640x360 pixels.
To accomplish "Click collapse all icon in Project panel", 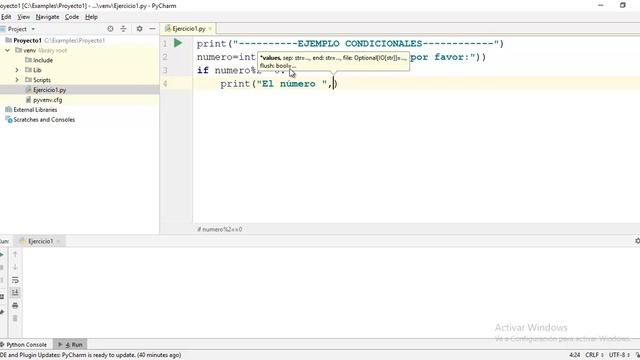I will (x=123, y=29).
